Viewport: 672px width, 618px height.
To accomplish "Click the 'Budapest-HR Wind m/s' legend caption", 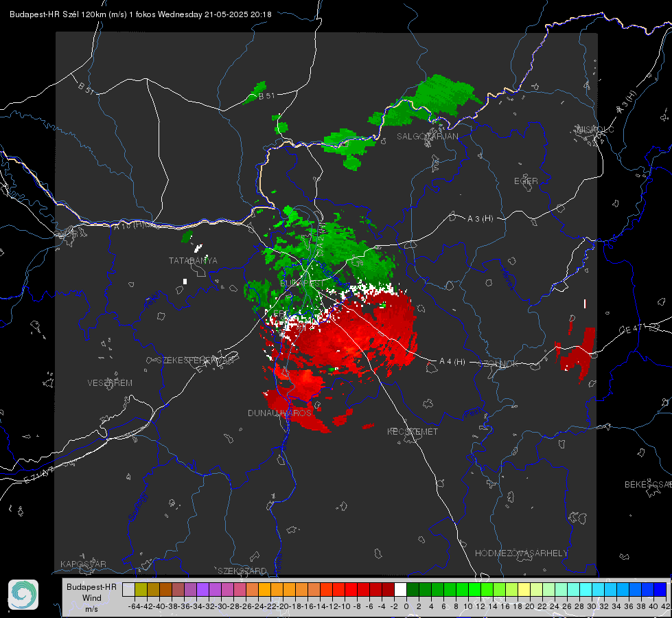I will coord(92,597).
